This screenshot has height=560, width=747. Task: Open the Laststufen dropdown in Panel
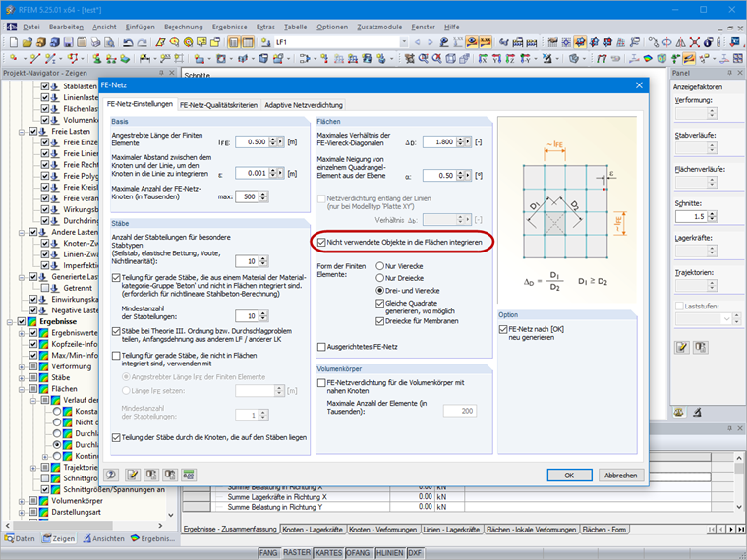[727, 318]
